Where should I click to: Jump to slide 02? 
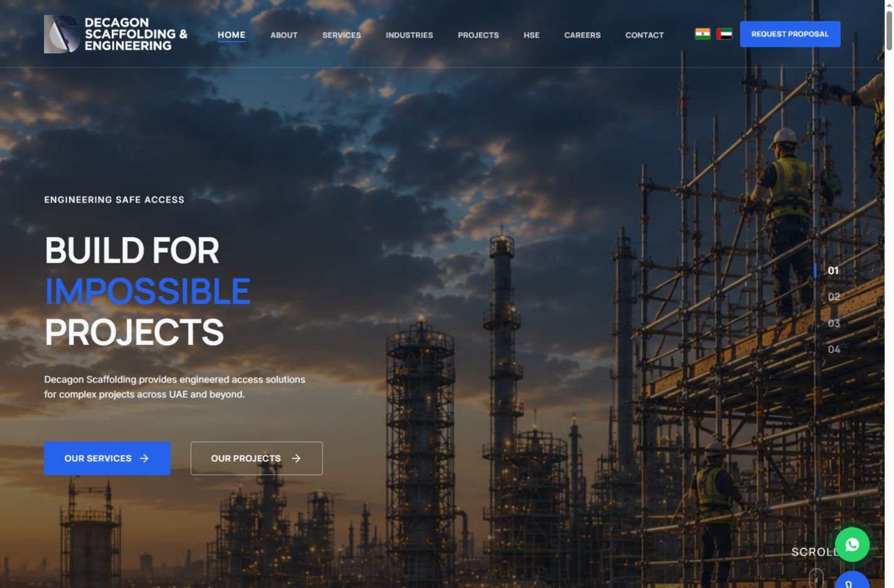pos(834,297)
